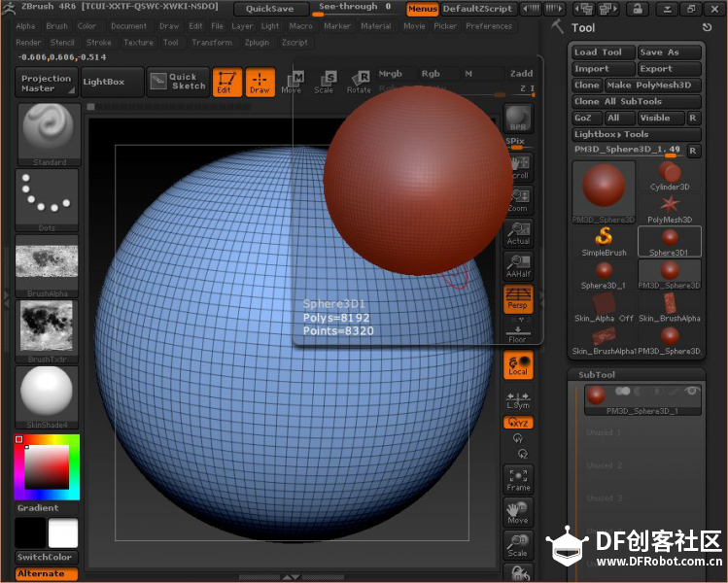Click the Import tool button
The image size is (728, 583).
(x=604, y=69)
